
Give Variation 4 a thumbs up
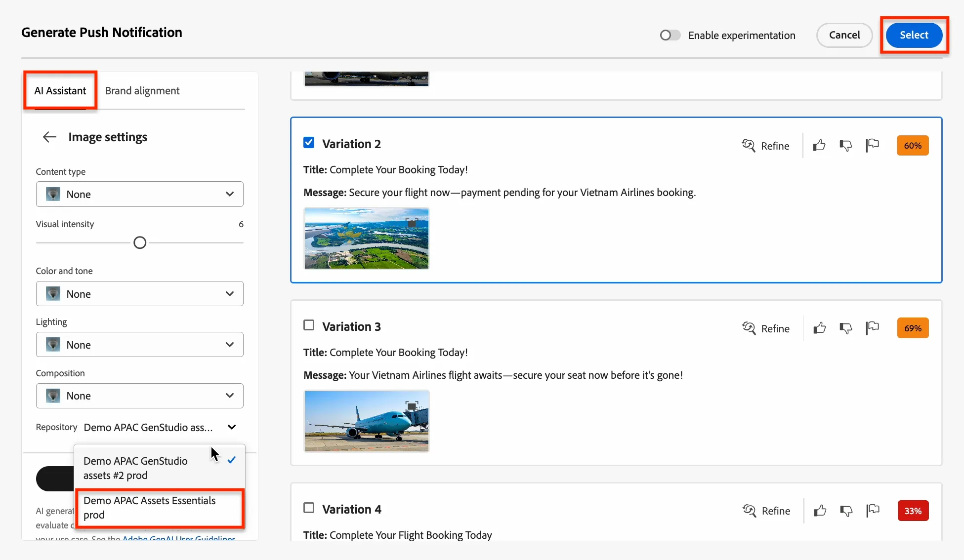(820, 511)
